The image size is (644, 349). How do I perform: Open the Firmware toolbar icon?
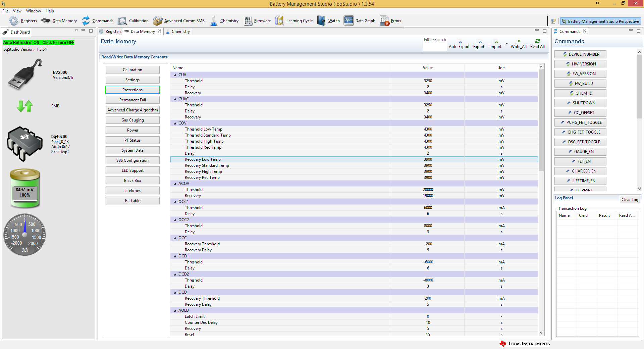click(x=248, y=21)
